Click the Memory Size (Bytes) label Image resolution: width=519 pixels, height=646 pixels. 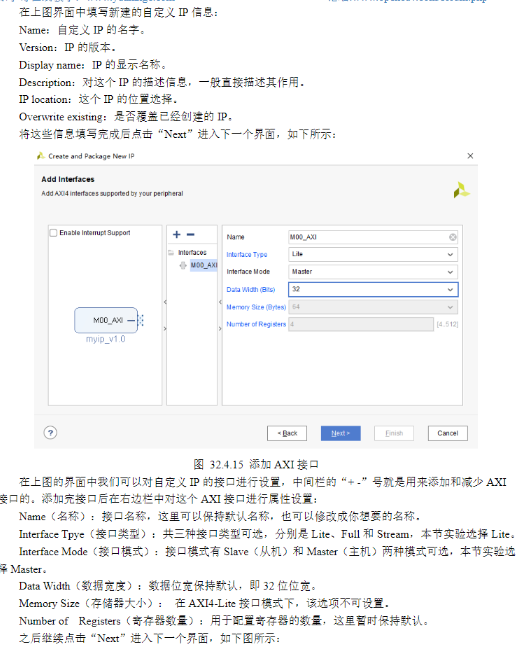pyautogui.click(x=256, y=307)
